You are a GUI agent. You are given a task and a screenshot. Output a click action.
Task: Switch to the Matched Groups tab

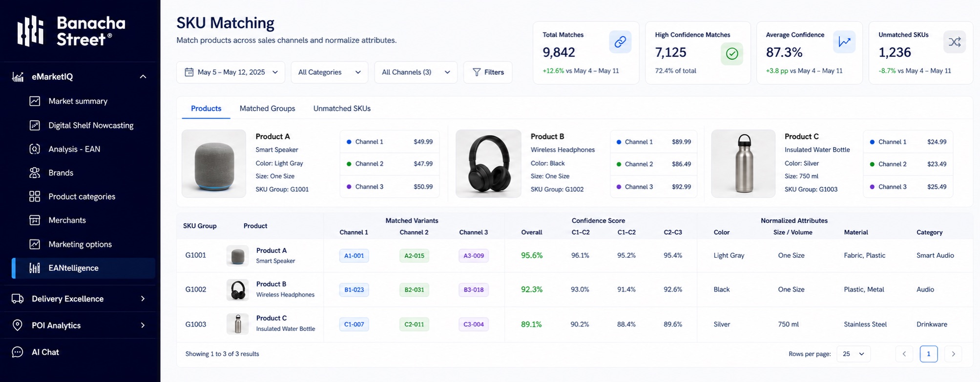(267, 108)
